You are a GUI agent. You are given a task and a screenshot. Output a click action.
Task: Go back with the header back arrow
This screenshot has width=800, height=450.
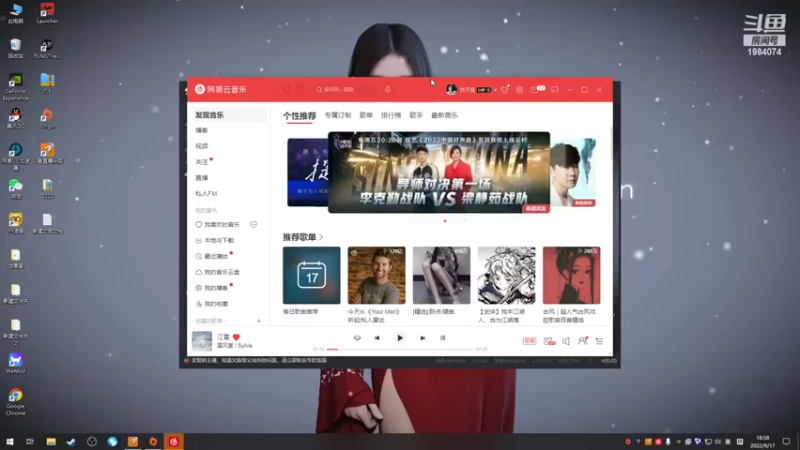tap(287, 89)
